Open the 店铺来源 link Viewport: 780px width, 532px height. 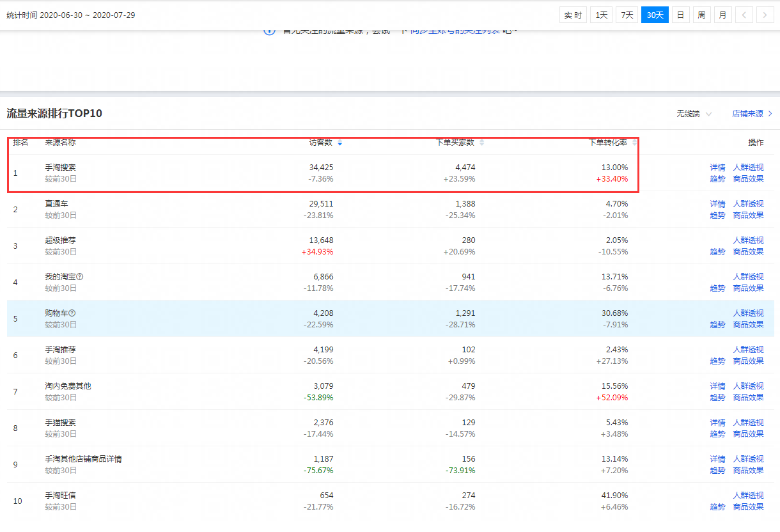pyautogui.click(x=752, y=114)
